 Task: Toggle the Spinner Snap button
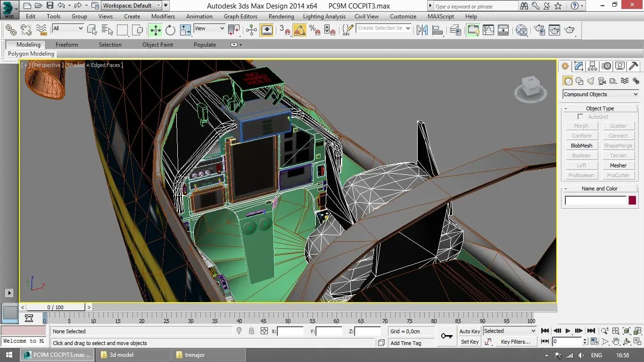330,30
